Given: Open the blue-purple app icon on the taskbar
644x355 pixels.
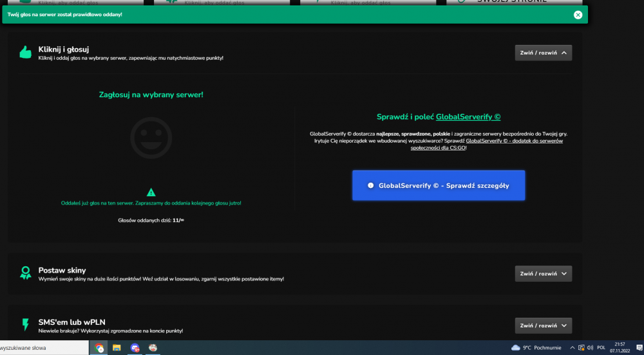Looking at the screenshot, I should pos(135,348).
